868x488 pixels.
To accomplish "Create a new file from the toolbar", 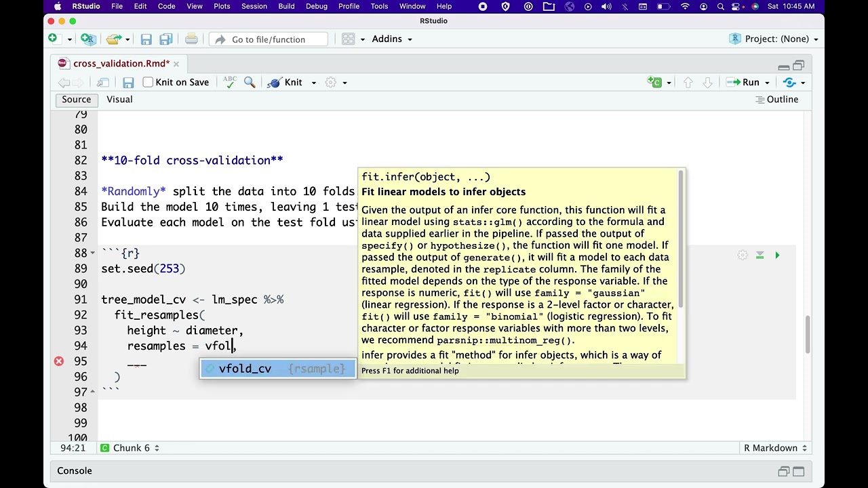I will 52,39.
